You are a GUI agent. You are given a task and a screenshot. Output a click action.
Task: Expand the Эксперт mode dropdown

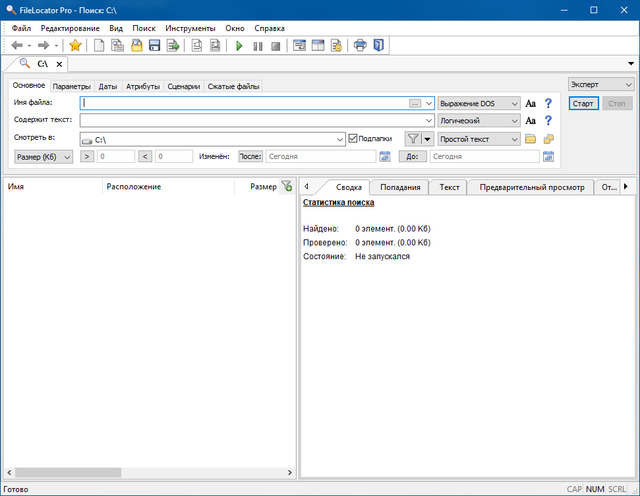(600, 84)
